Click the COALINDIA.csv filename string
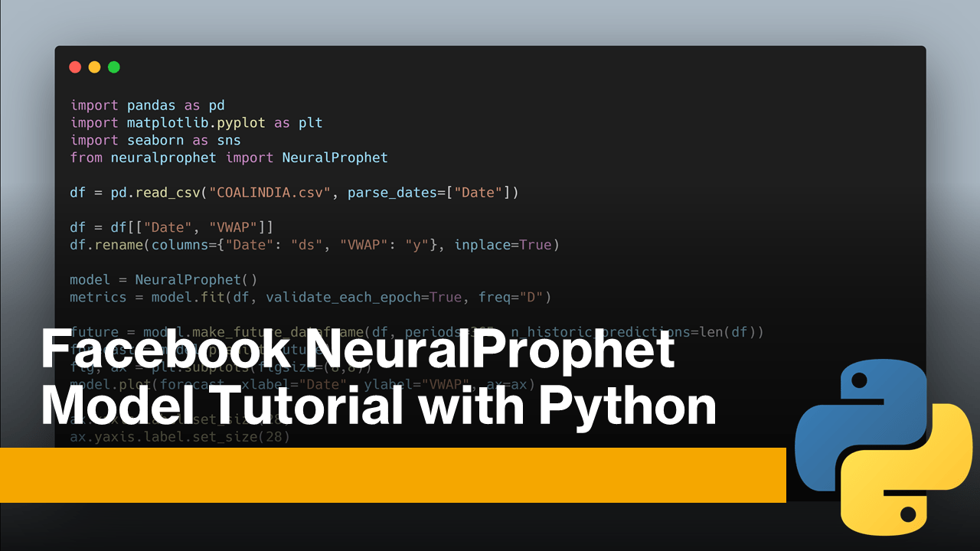This screenshot has width=980, height=551. [273, 192]
